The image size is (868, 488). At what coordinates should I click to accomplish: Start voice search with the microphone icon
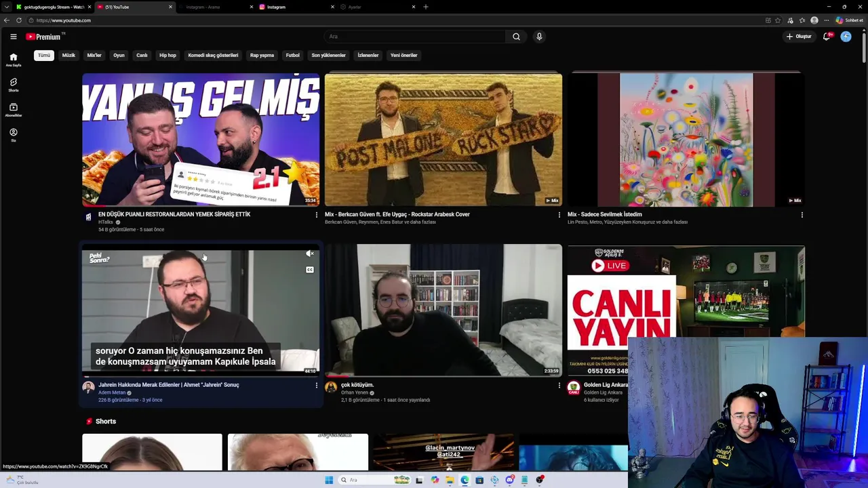pos(539,37)
